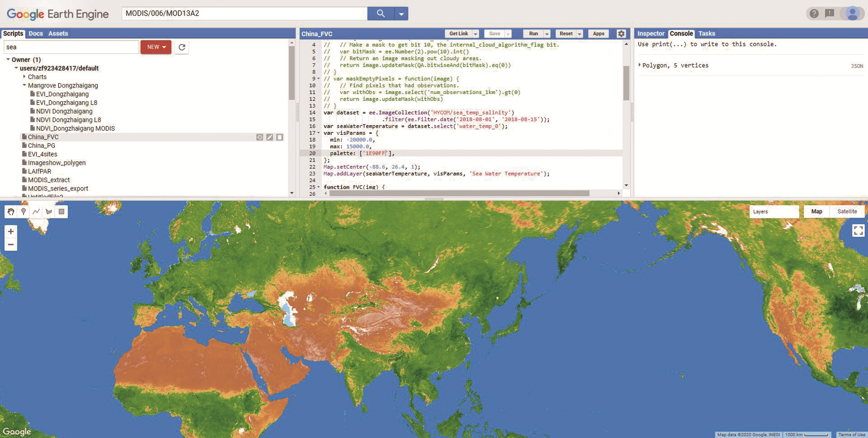Click the code editor horizontal scrollbar
The height and width of the screenshot is (438, 868).
pyautogui.click(x=459, y=193)
